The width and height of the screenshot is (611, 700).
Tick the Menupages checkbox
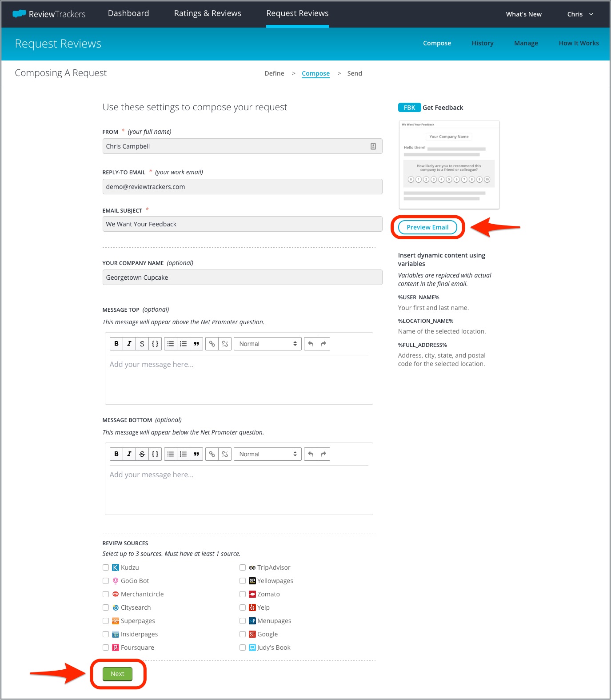tap(243, 621)
